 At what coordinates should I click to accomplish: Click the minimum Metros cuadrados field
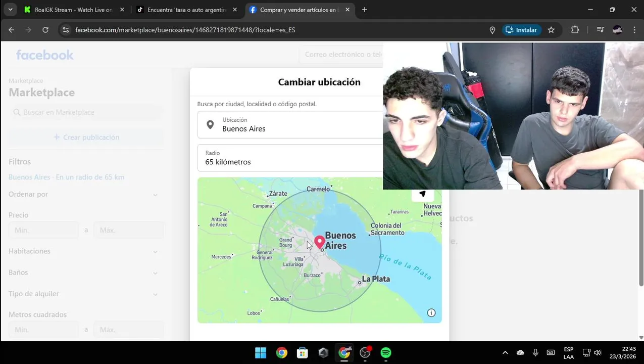(x=43, y=330)
